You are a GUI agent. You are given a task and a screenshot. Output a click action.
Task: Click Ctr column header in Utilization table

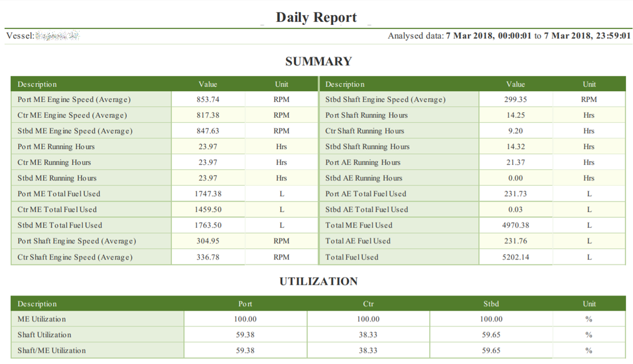pyautogui.click(x=368, y=304)
